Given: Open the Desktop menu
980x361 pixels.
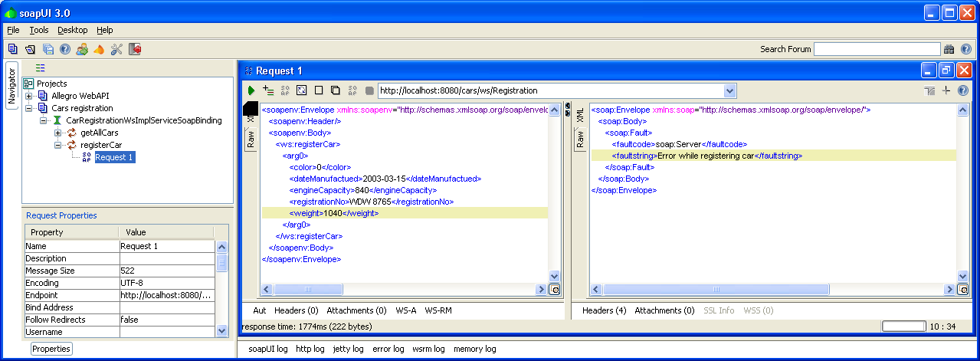Looking at the screenshot, I should [x=73, y=30].
